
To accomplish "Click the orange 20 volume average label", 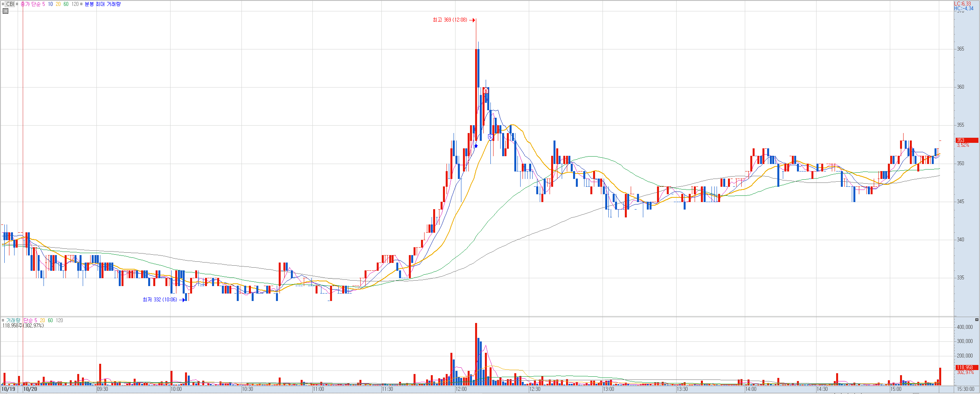I will pos(42,320).
